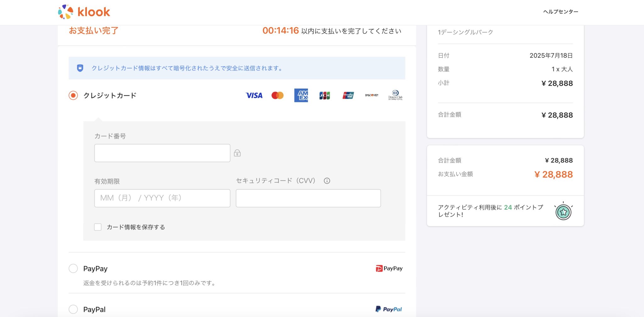Select the クレジットカード radio button
This screenshot has width=644, height=317.
[73, 95]
